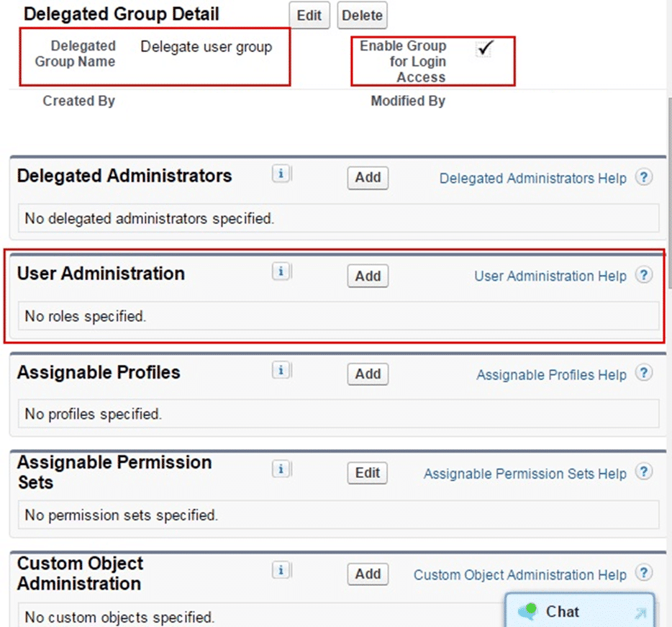
Task: Click info icon beside Delegated Administrators heading
Action: (281, 174)
